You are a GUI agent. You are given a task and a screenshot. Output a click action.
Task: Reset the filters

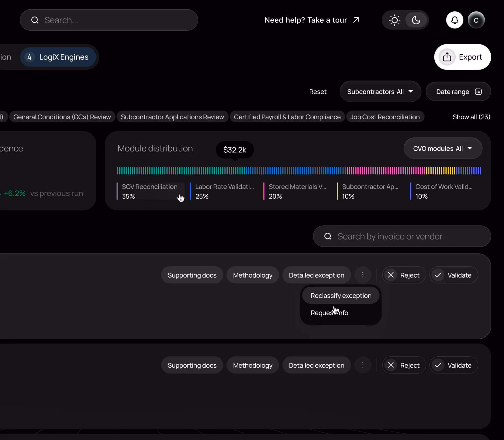pyautogui.click(x=318, y=92)
